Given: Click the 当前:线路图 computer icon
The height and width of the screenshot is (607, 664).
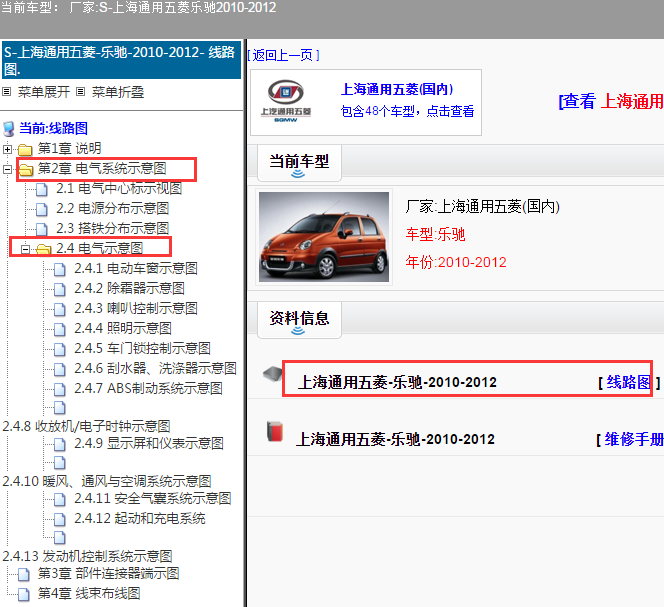Looking at the screenshot, I should (8, 129).
